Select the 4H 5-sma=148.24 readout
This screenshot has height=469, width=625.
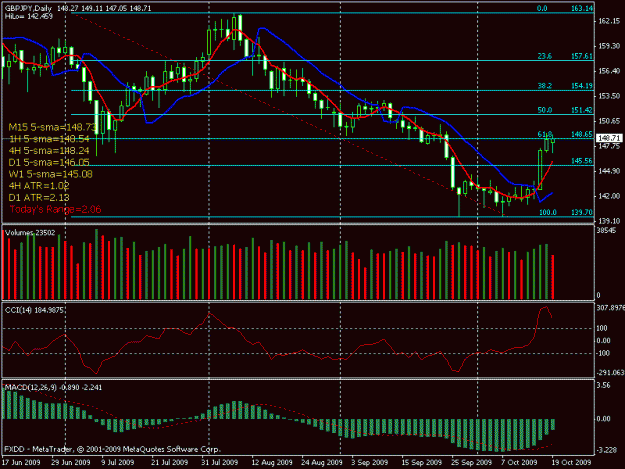point(49,151)
